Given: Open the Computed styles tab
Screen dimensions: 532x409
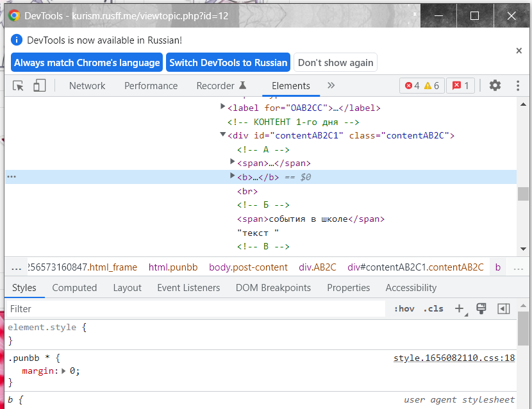Looking at the screenshot, I should (74, 288).
